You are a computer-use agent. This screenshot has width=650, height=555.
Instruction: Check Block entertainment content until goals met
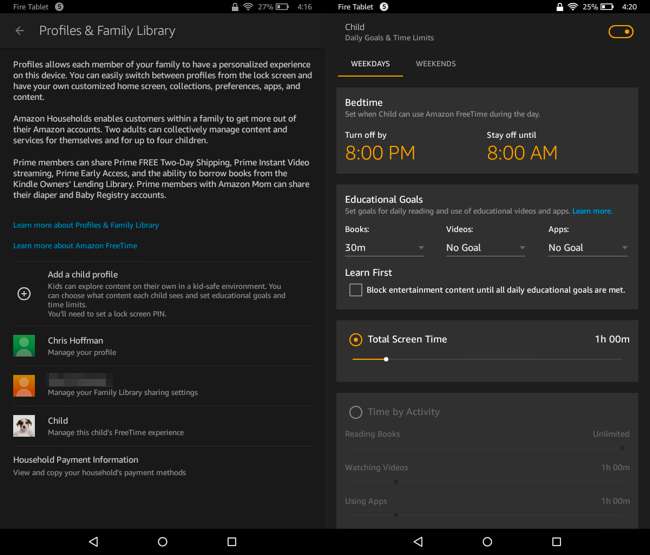point(355,290)
